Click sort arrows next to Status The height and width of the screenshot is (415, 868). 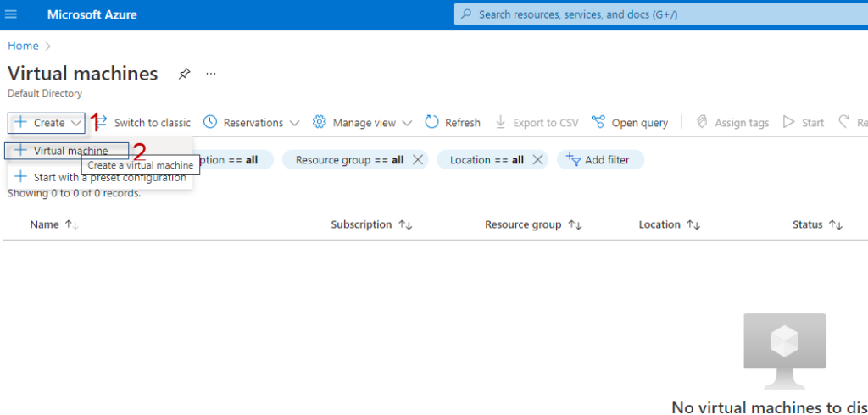point(836,224)
